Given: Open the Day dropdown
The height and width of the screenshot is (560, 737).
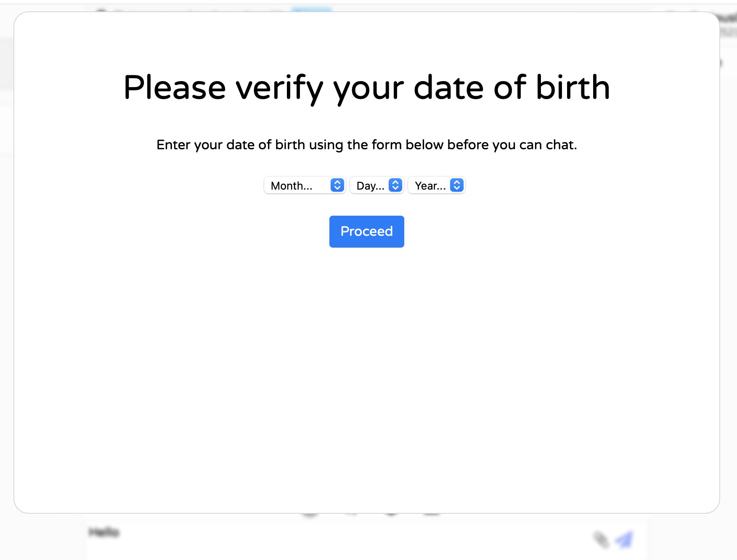Looking at the screenshot, I should click(x=376, y=185).
